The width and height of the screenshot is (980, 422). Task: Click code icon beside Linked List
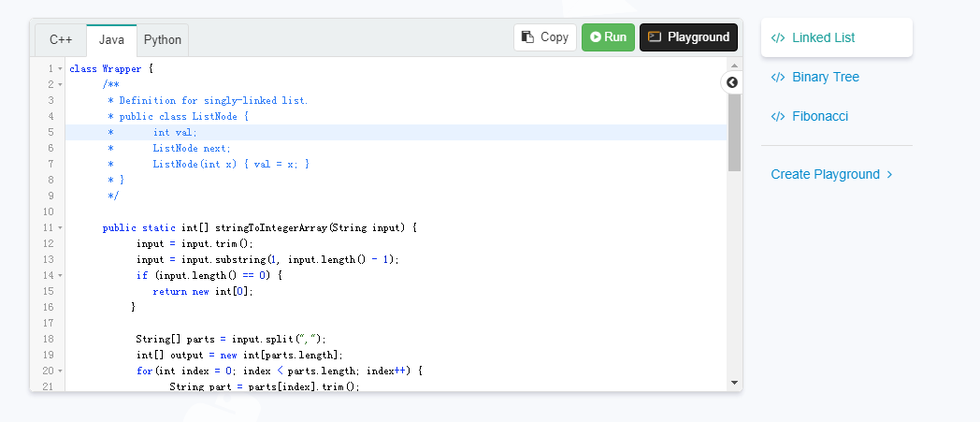(x=778, y=37)
